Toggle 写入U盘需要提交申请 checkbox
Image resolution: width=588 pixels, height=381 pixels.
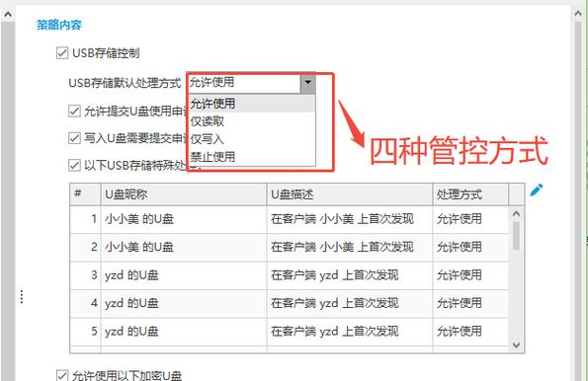click(x=74, y=138)
